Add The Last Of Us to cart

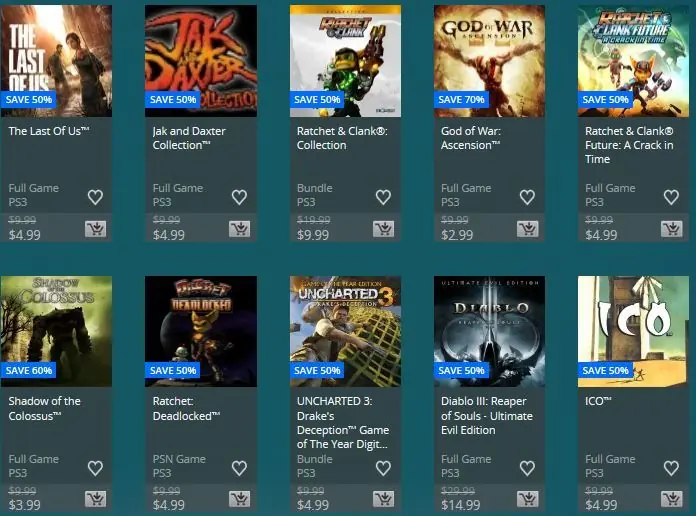pos(95,229)
